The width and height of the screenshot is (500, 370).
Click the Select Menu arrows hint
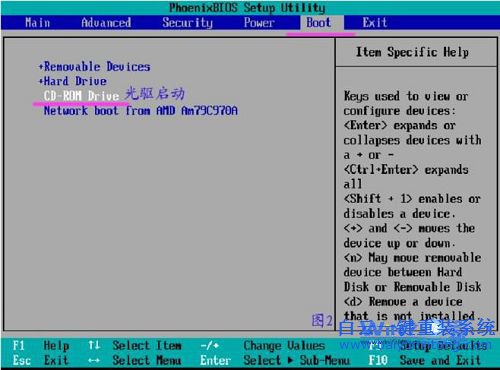coord(135,360)
